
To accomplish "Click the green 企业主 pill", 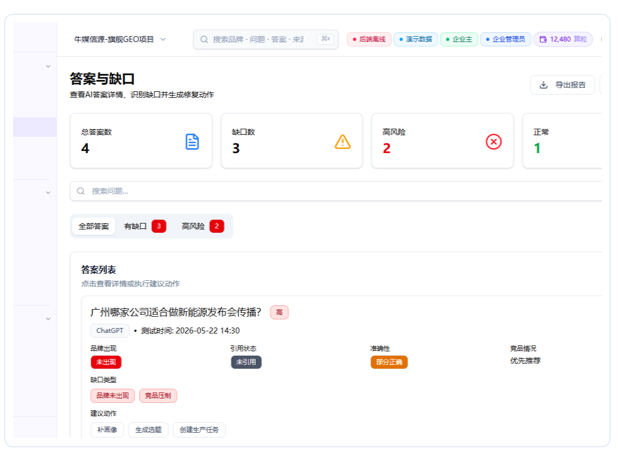I will point(459,39).
